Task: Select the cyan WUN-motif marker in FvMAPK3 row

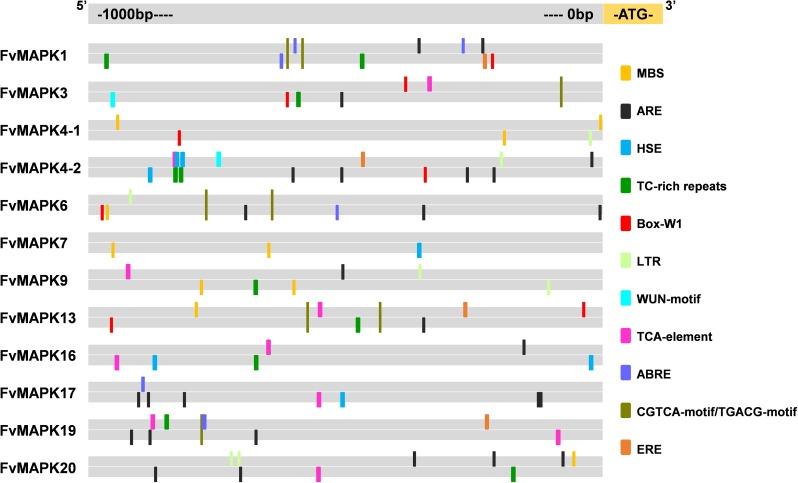Action: (112, 99)
